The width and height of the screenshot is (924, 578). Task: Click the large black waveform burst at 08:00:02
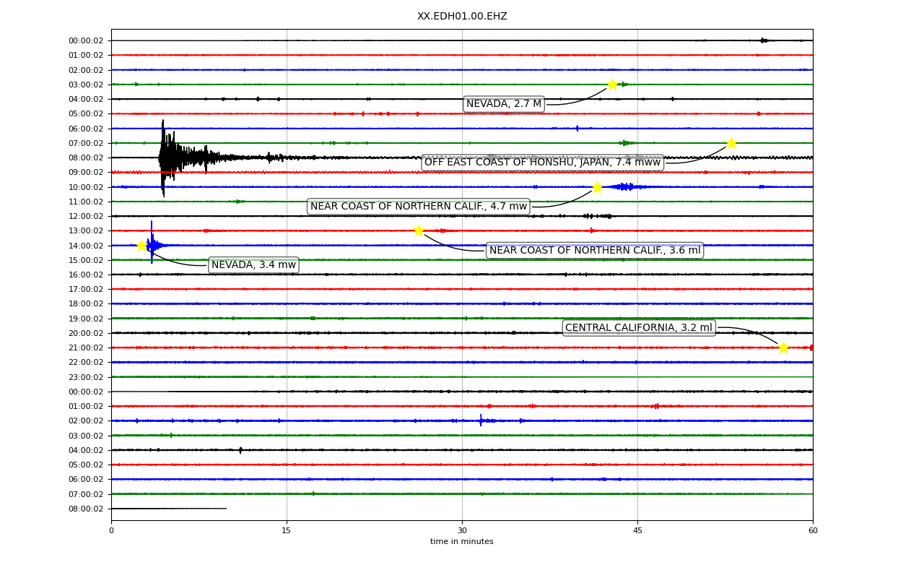pyautogui.click(x=166, y=158)
